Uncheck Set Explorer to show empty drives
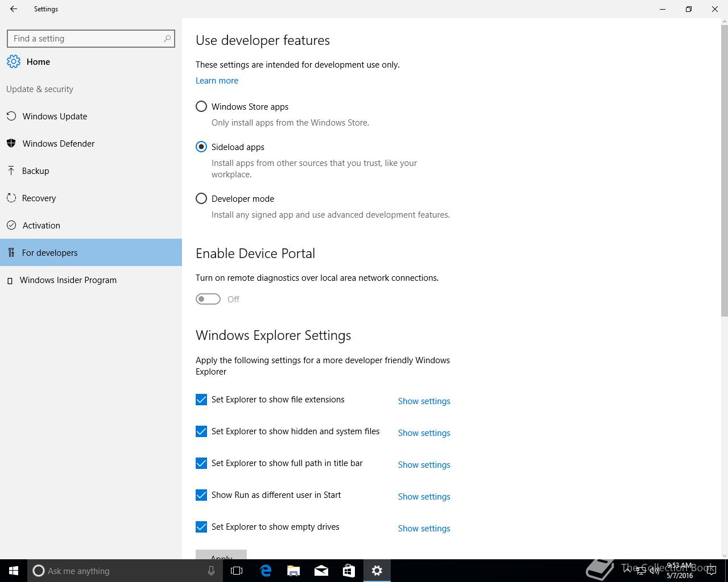 click(201, 527)
